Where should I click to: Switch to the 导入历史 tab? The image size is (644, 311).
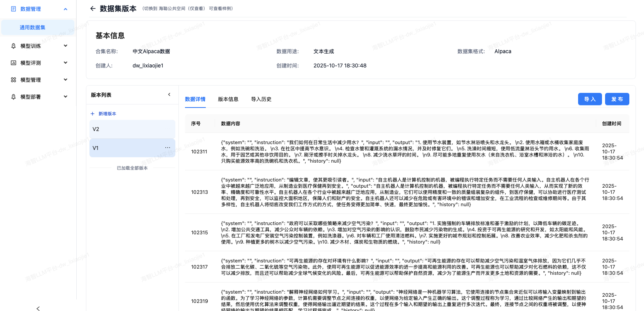(x=261, y=99)
